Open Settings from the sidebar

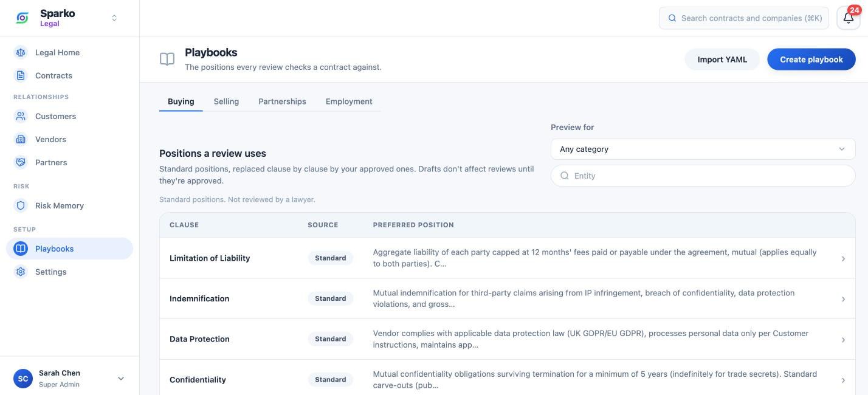click(x=69, y=272)
